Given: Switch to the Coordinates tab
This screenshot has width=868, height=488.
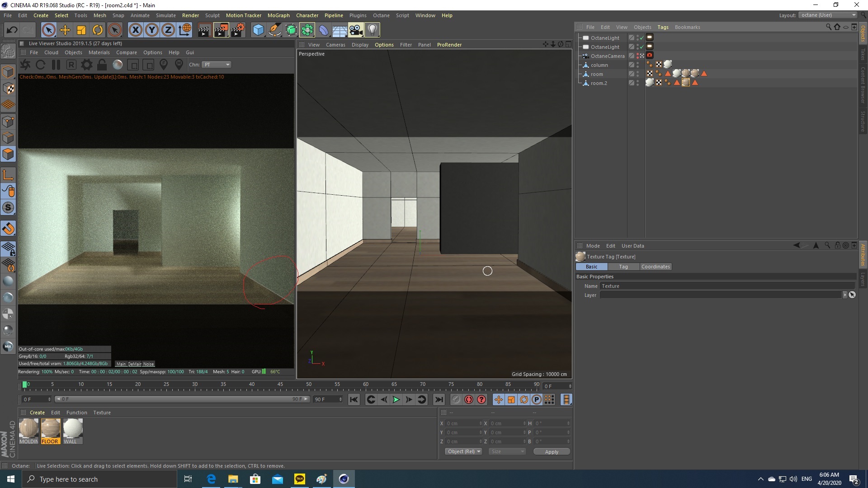Looking at the screenshot, I should (656, 267).
